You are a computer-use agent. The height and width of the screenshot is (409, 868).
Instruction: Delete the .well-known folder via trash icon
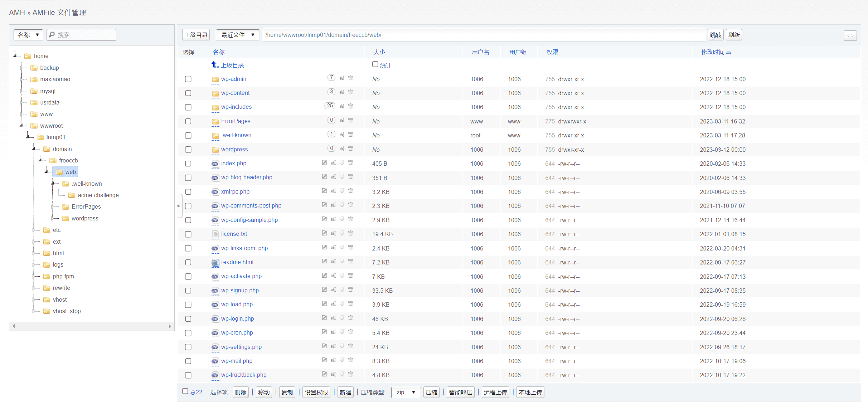(351, 135)
